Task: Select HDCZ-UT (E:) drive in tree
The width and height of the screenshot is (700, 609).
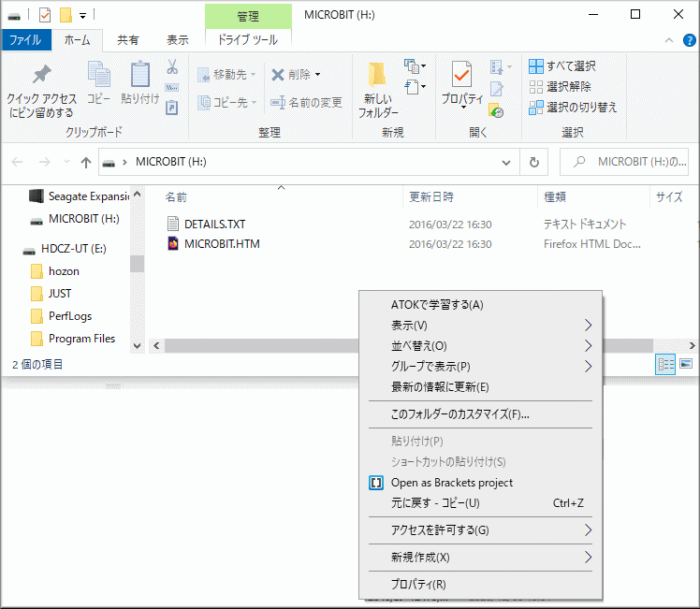Action: (x=73, y=249)
